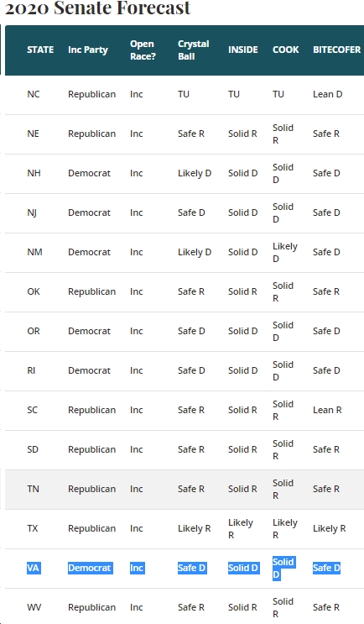The width and height of the screenshot is (364, 624).
Task: Click the Inc Party column header
Action: pos(88,50)
